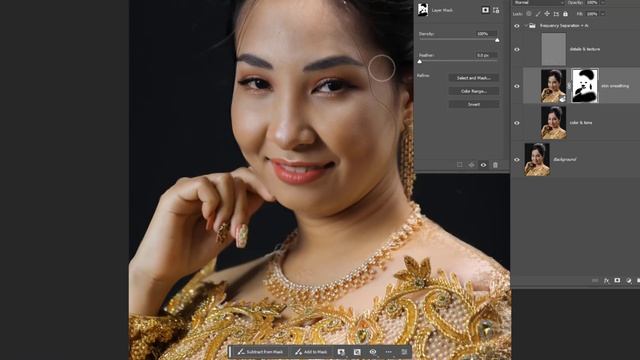
Task: Click the Layer Mask label in Properties
Action: coord(442,10)
